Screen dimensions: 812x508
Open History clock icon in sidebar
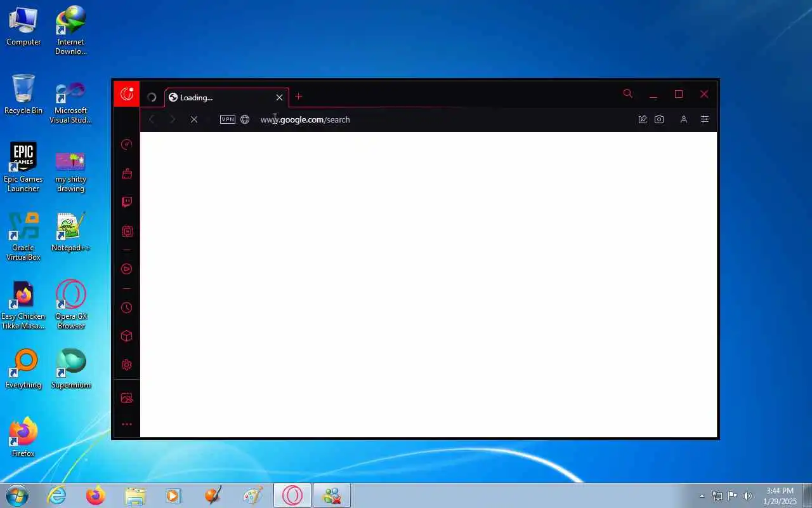click(x=127, y=308)
